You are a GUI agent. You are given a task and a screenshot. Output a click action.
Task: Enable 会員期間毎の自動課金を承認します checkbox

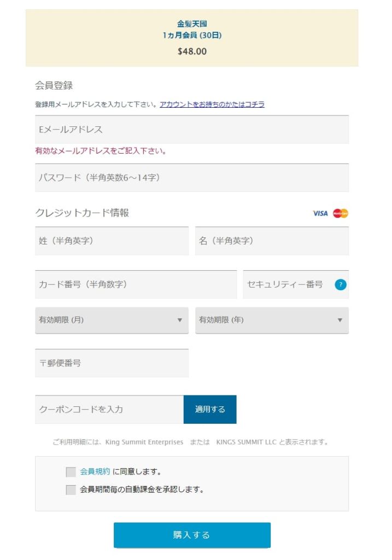point(71,490)
